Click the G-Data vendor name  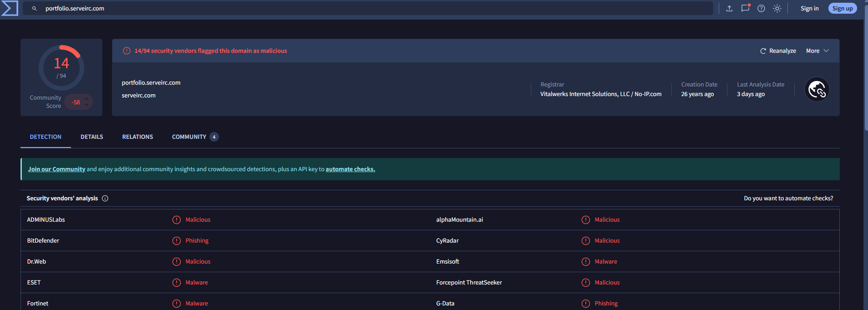(x=445, y=303)
